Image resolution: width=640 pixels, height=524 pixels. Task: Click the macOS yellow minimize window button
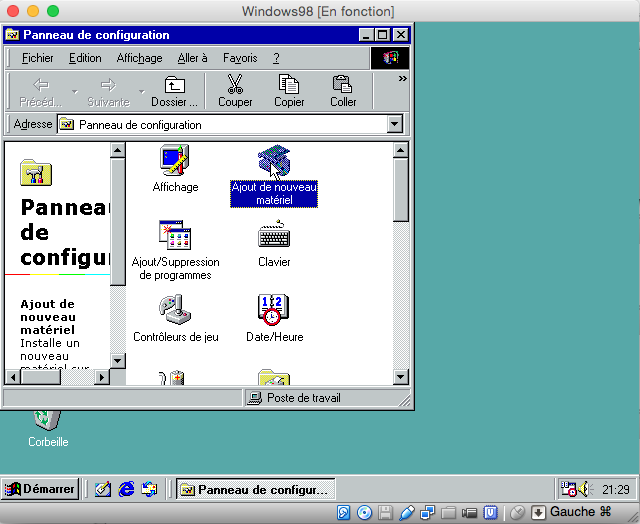tap(33, 11)
